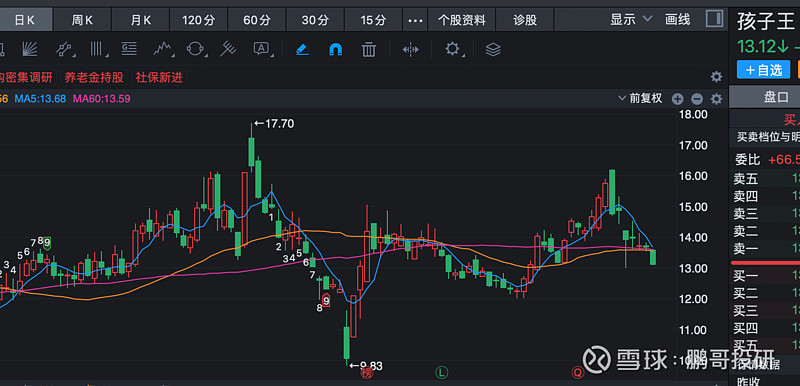Open the 120分 timeframe tab
800x386 pixels.
[199, 20]
